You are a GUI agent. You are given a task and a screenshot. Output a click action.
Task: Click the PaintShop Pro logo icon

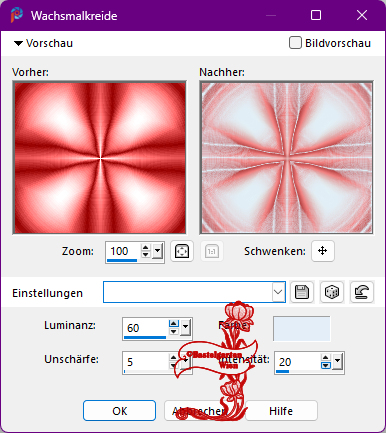pyautogui.click(x=16, y=15)
